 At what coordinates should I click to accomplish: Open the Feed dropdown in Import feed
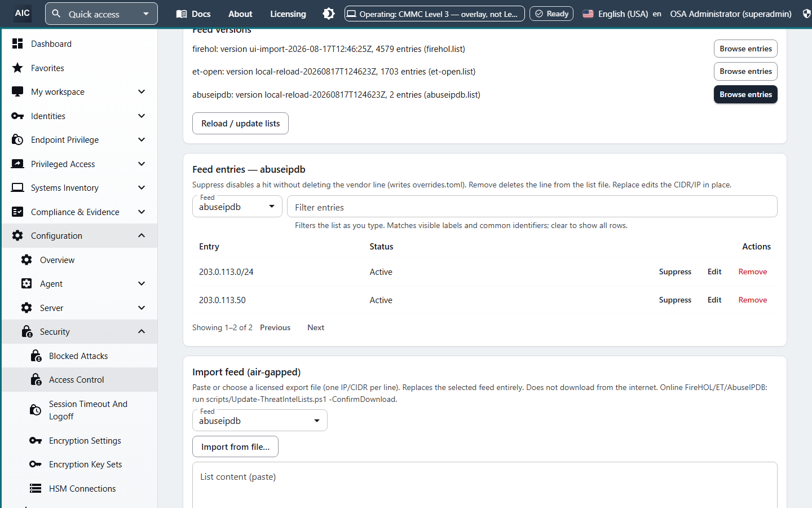pos(260,420)
